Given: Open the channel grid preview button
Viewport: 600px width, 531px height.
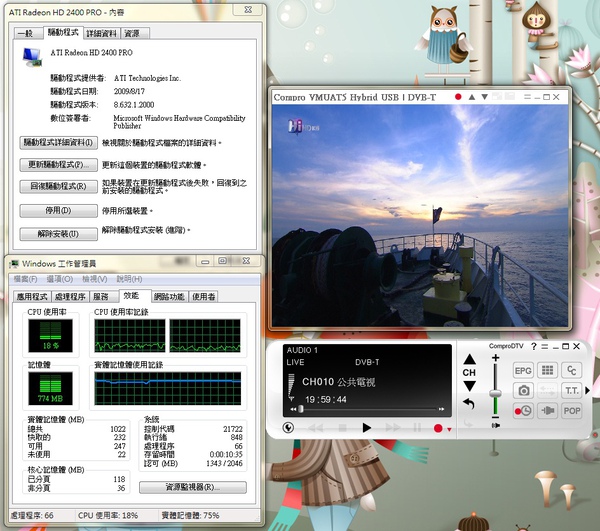Looking at the screenshot, I should tap(547, 370).
